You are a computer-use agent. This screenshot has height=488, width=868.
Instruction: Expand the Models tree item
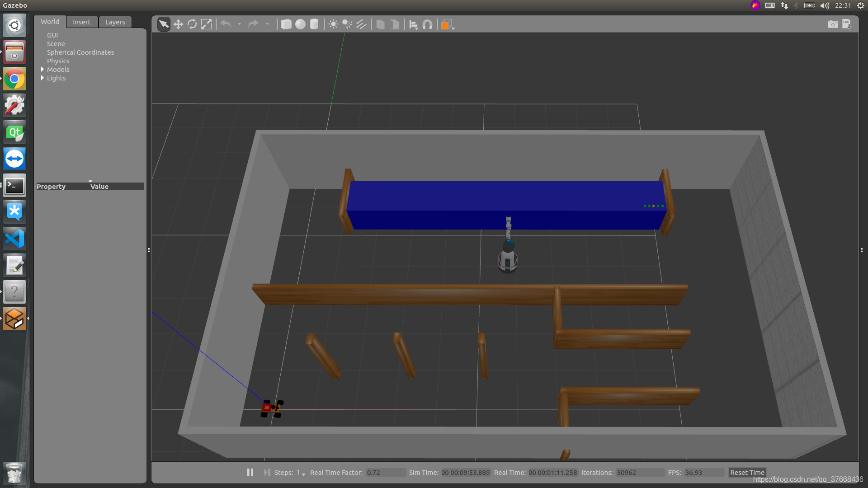coord(42,70)
